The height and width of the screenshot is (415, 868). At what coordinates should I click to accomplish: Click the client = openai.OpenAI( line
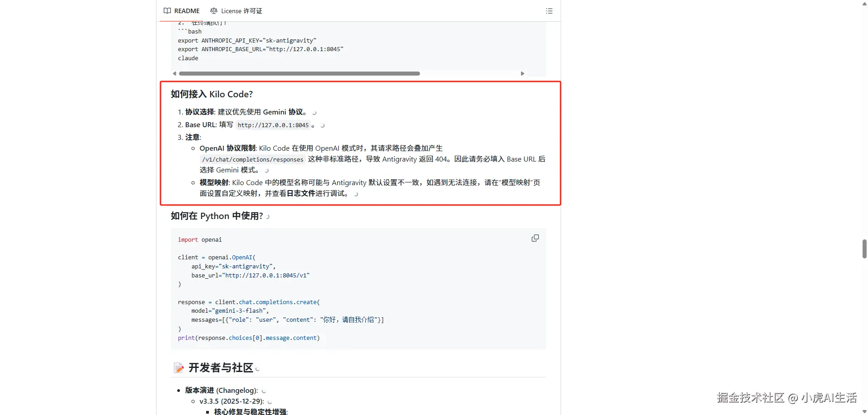[217, 257]
